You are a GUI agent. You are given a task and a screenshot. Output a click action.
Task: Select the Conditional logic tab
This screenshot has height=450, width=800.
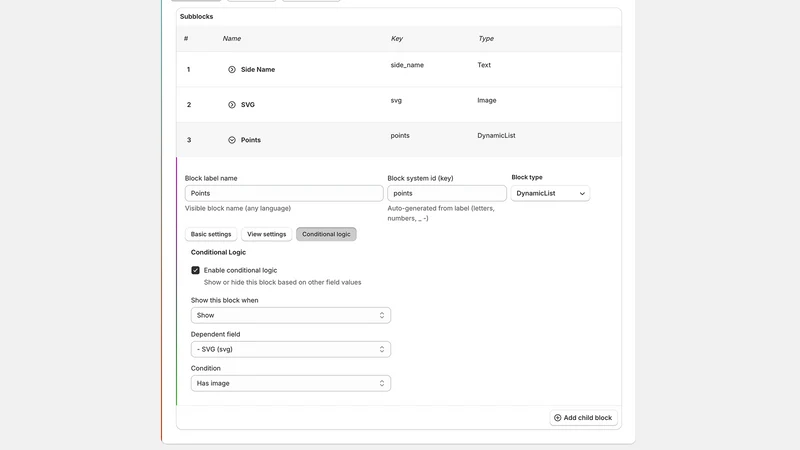coord(326,234)
